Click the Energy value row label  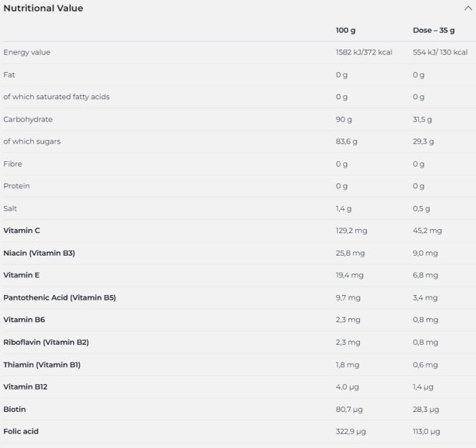tap(27, 52)
